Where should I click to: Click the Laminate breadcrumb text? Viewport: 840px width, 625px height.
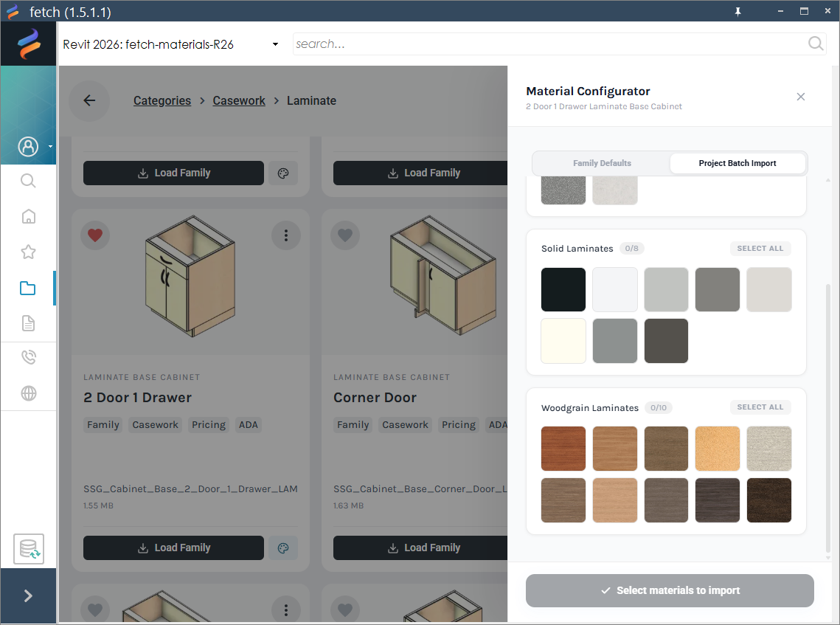tap(311, 101)
